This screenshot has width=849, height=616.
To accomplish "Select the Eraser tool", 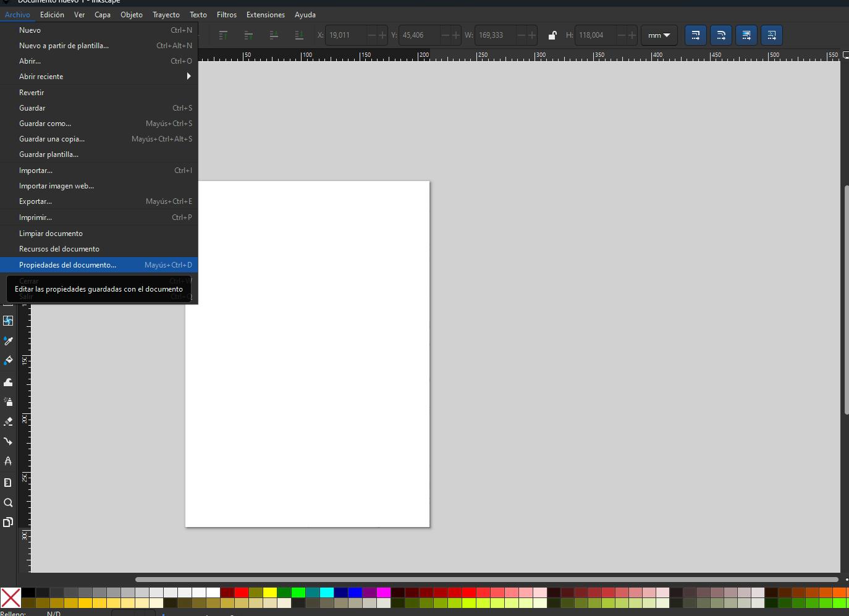I will 8,421.
